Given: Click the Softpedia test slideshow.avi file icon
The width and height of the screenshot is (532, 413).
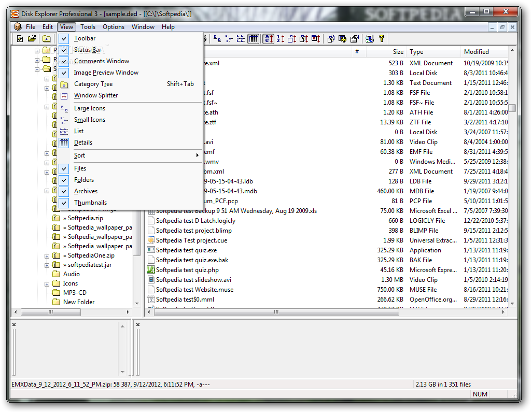Looking at the screenshot, I should click(151, 280).
